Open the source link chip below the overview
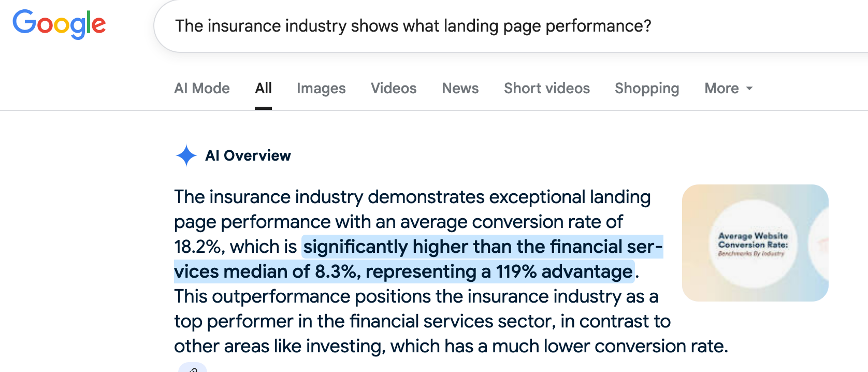 point(193,367)
